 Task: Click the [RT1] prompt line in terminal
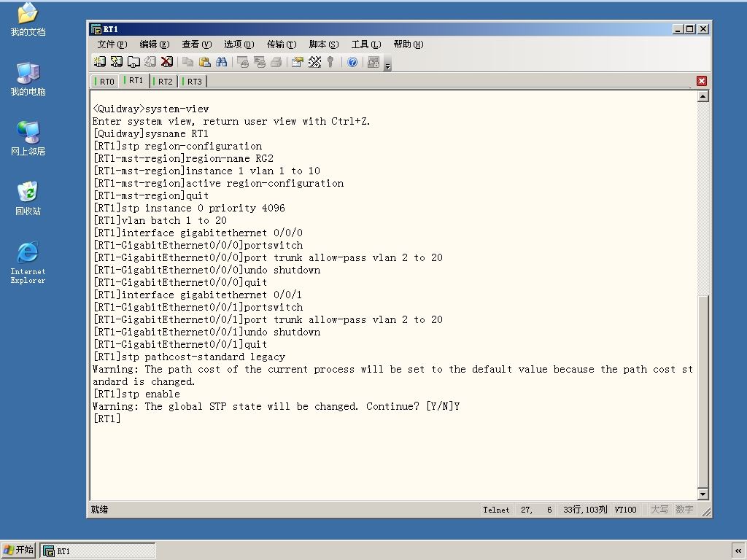[x=107, y=419]
